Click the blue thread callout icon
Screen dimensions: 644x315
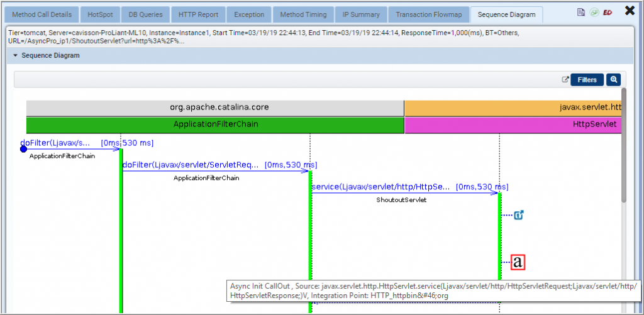point(519,215)
